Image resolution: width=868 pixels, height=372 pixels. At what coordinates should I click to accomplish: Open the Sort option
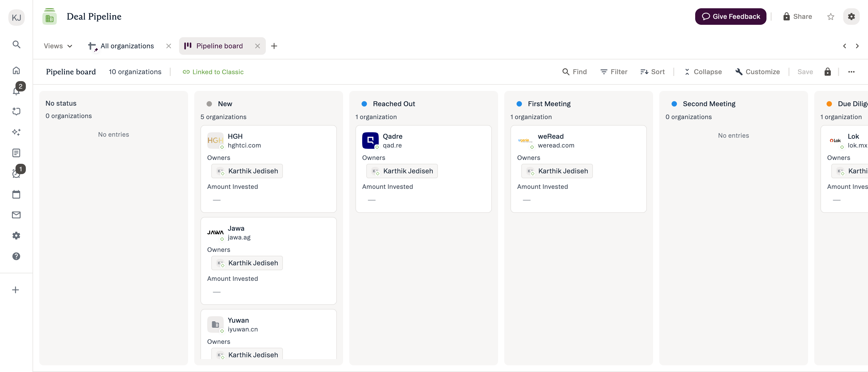pyautogui.click(x=652, y=72)
